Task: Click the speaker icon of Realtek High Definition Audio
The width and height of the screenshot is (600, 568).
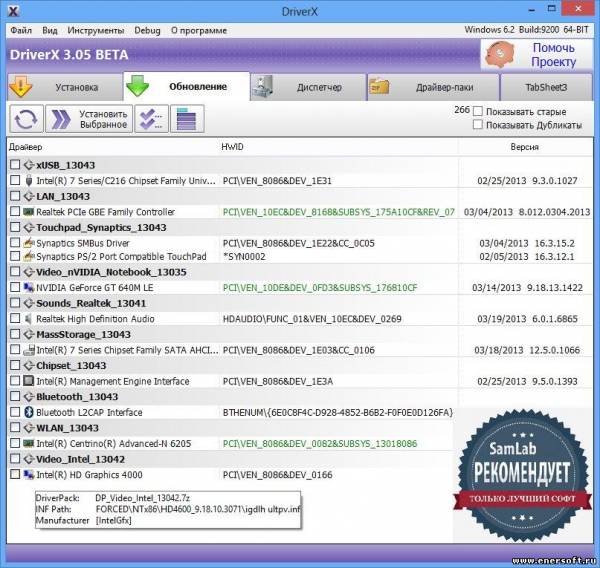Action: (28, 318)
